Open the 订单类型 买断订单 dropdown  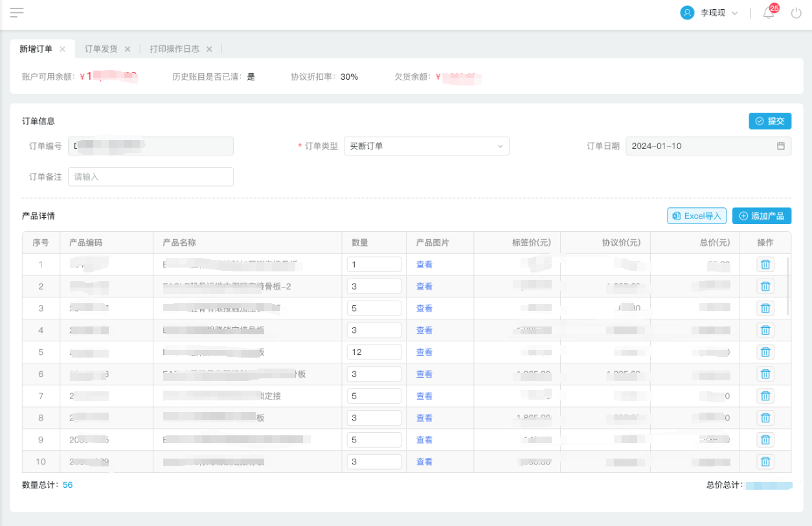(426, 146)
